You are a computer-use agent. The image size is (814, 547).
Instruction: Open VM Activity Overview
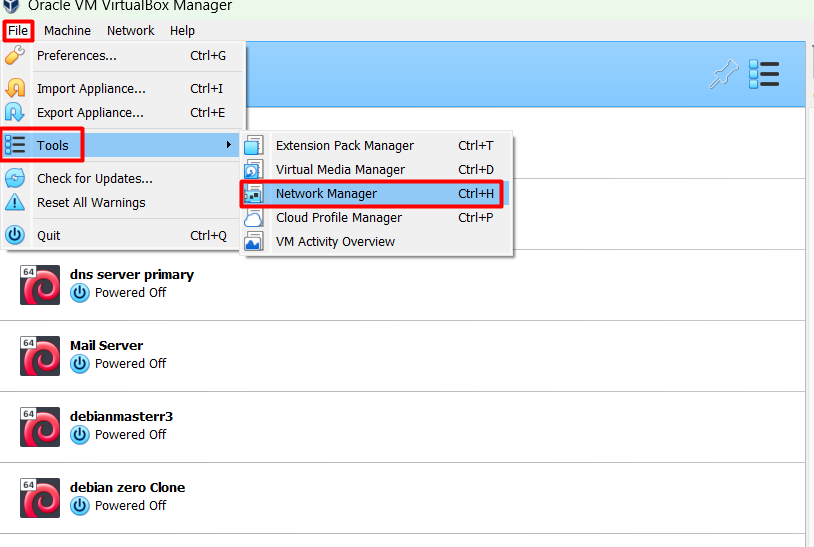[x=376, y=242]
